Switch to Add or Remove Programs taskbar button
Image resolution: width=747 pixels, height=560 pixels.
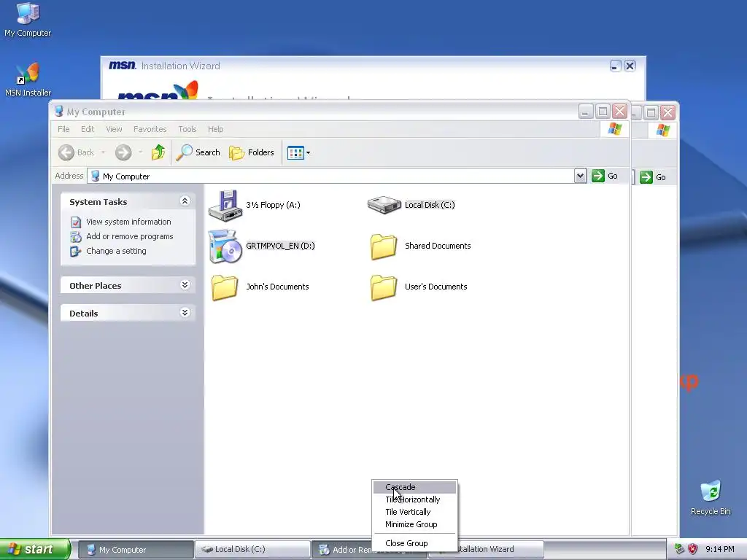(x=341, y=550)
